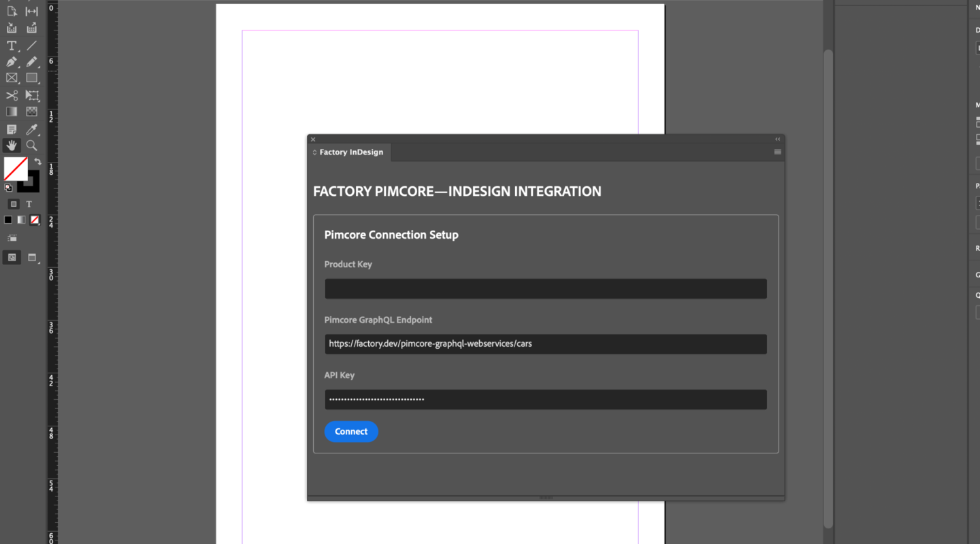Screen dimensions: 980x544
Task: Select the Line tool
Action: click(32, 46)
